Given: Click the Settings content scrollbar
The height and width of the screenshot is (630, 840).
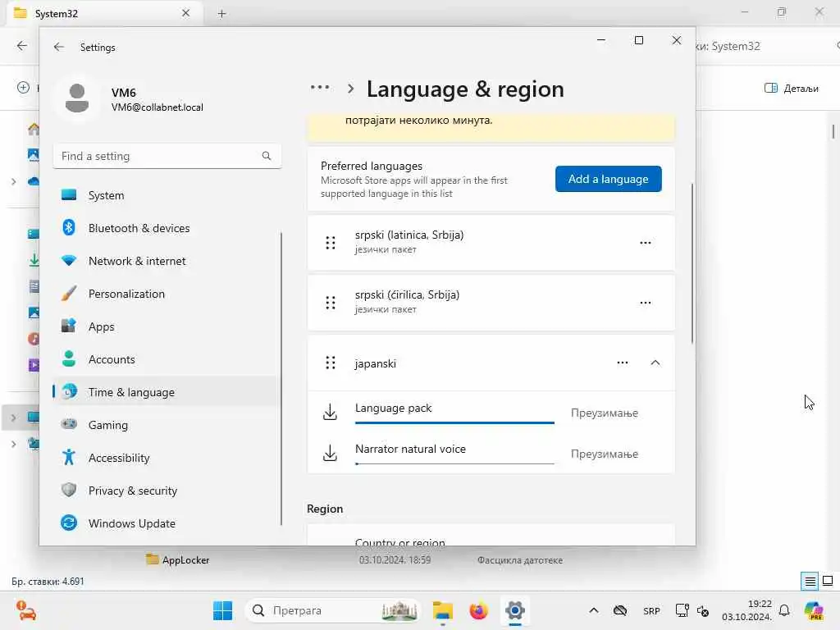Looking at the screenshot, I should pyautogui.click(x=692, y=262).
